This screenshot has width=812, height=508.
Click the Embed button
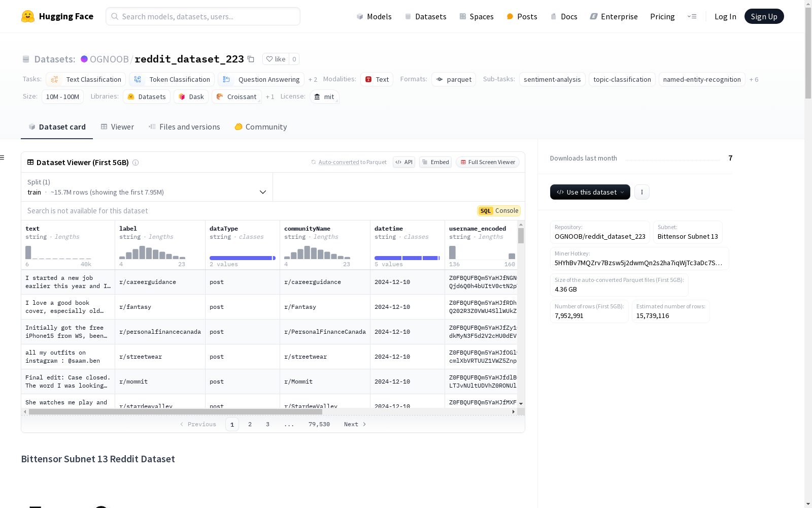(x=435, y=162)
